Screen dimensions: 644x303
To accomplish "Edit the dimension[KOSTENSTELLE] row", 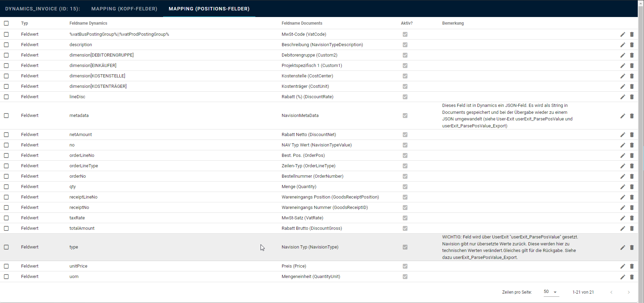I will tap(623, 76).
